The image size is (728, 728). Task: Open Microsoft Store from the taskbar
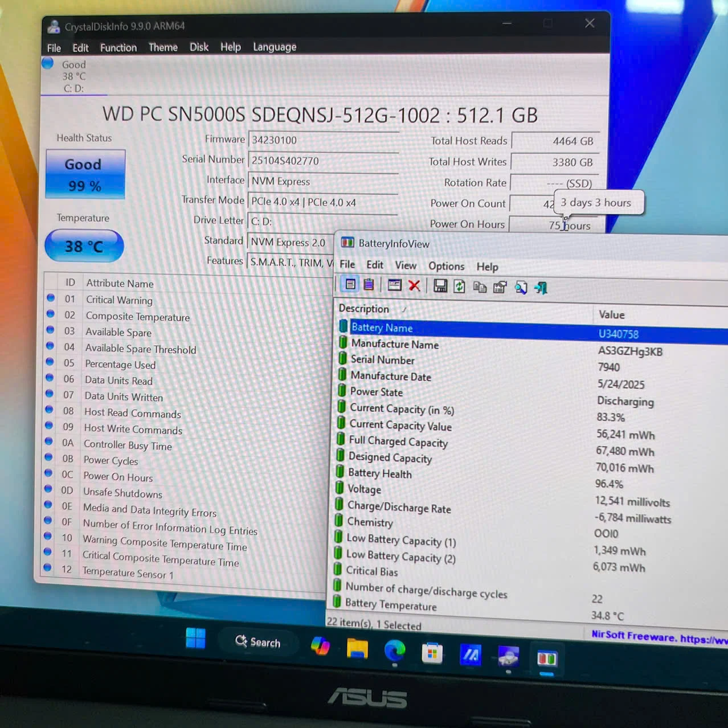click(432, 653)
